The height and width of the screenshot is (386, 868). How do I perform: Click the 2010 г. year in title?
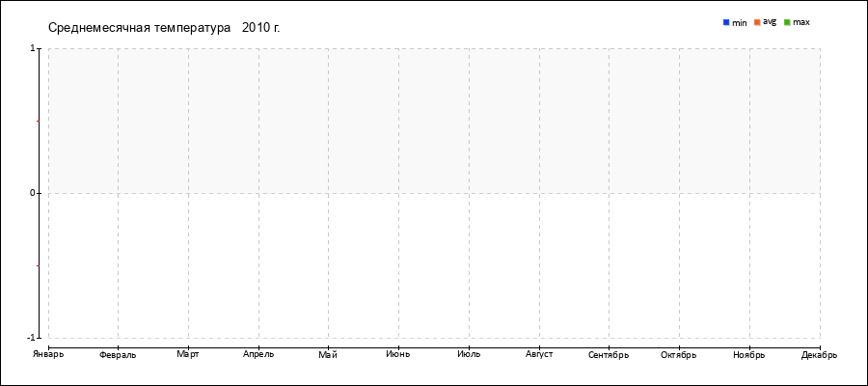(x=261, y=27)
